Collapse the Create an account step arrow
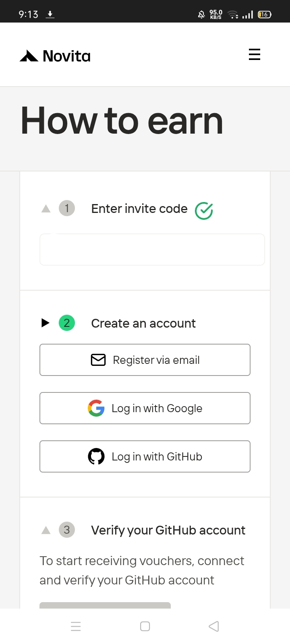Image resolution: width=290 pixels, height=644 pixels. 46,323
